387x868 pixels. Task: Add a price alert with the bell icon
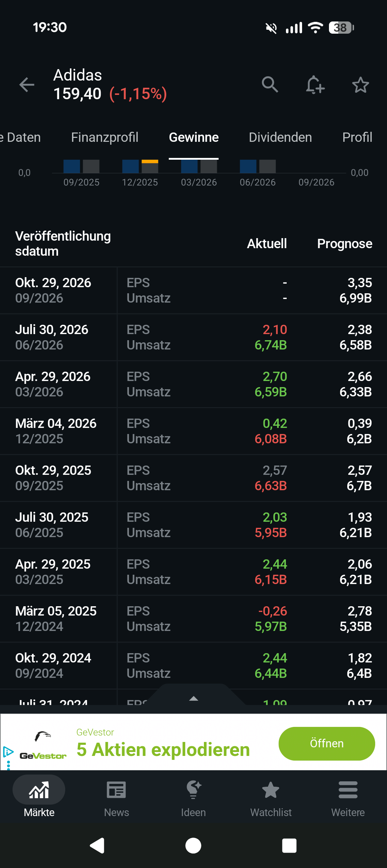click(315, 85)
